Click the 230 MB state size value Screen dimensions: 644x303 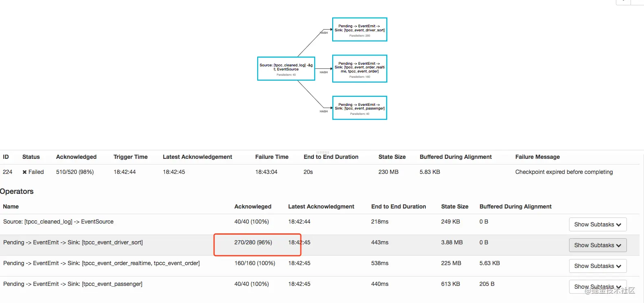click(388, 172)
